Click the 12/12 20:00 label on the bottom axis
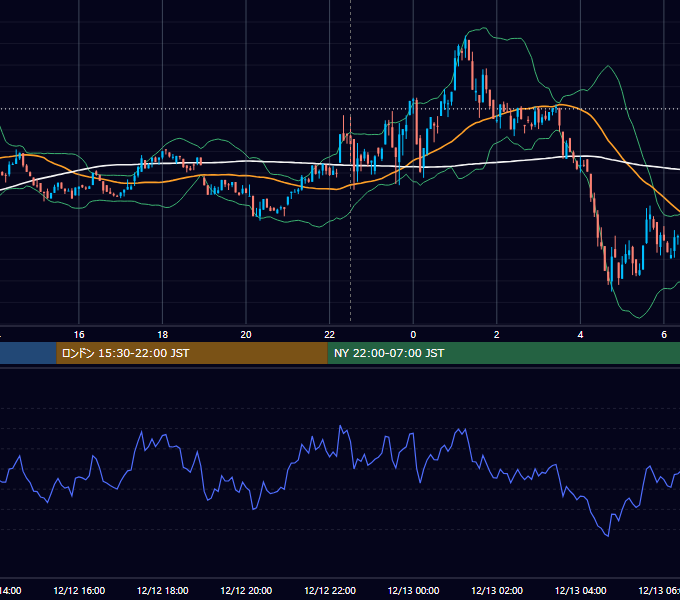680x600 pixels. coord(246,590)
